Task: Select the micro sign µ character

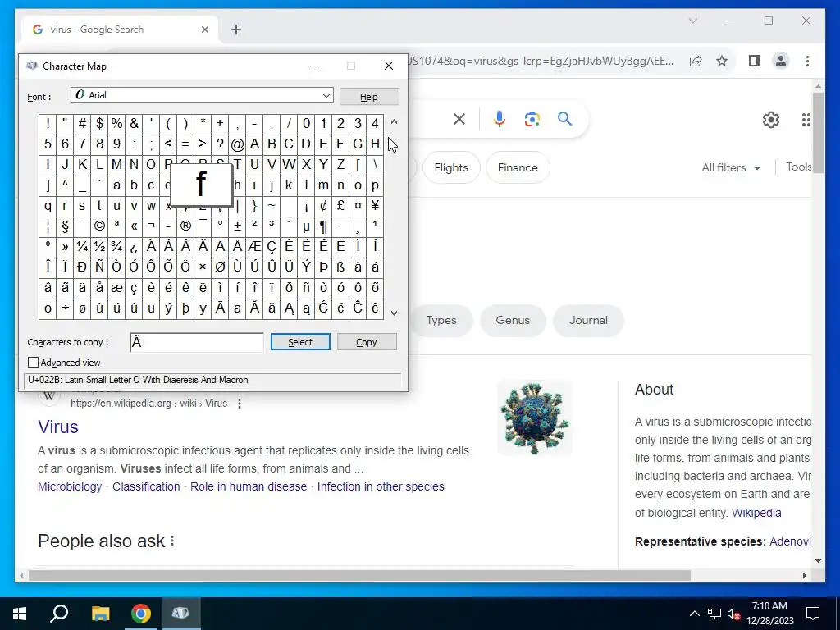Action: 306,226
